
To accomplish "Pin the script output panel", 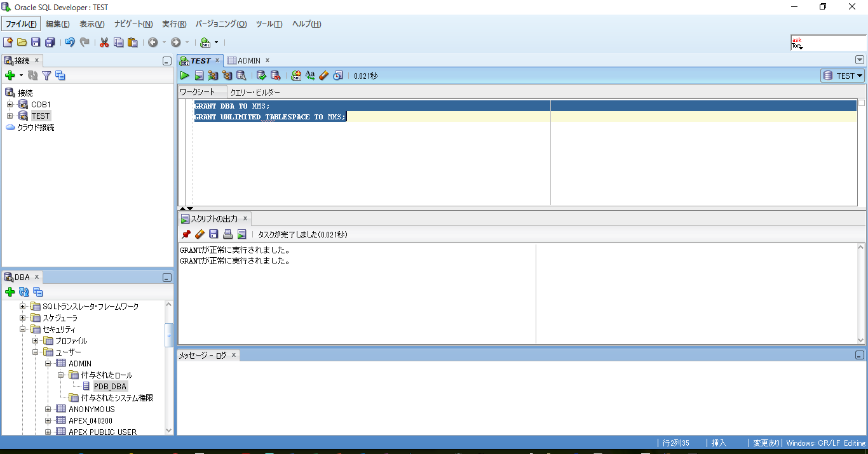I will 186,234.
